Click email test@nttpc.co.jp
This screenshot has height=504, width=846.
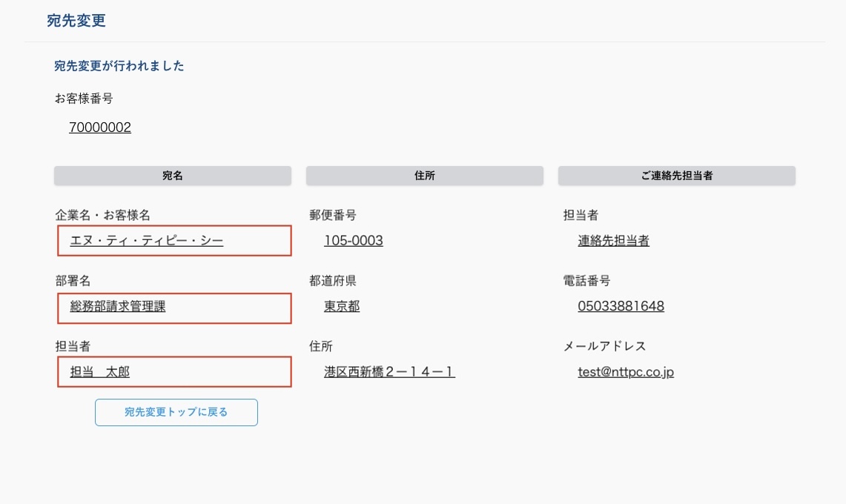click(x=626, y=372)
